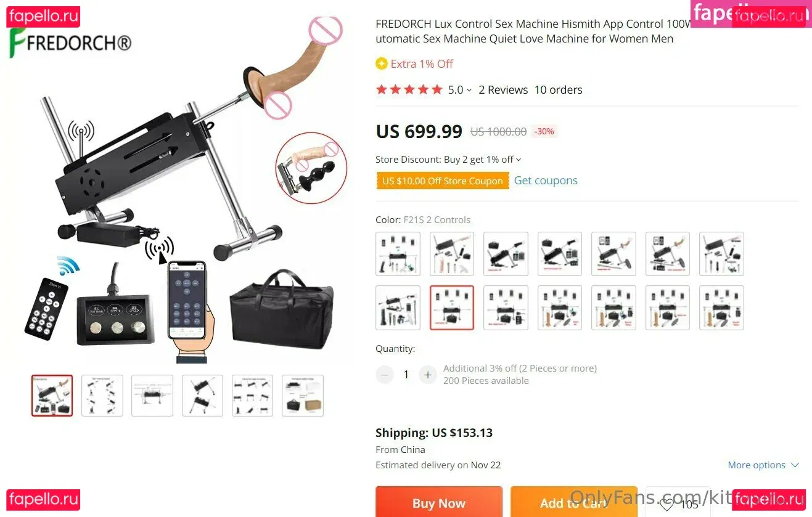812x517 pixels.
Task: Expand the store discount details chevron
Action: point(519,160)
